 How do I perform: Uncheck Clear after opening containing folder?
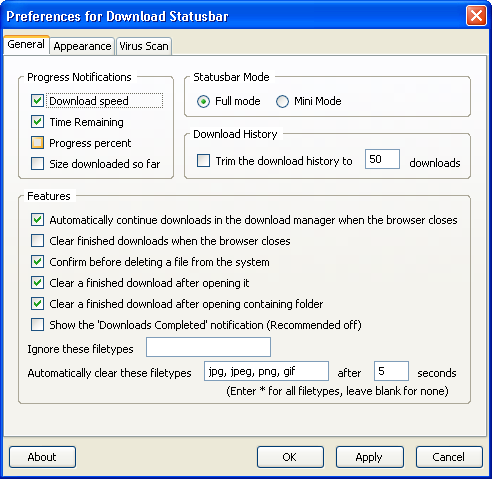(37, 304)
